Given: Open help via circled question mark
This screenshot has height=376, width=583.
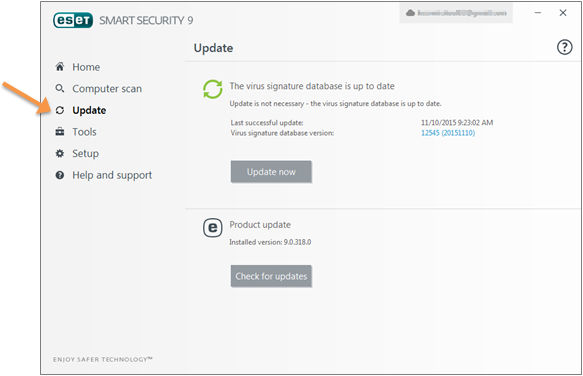Looking at the screenshot, I should tap(564, 47).
